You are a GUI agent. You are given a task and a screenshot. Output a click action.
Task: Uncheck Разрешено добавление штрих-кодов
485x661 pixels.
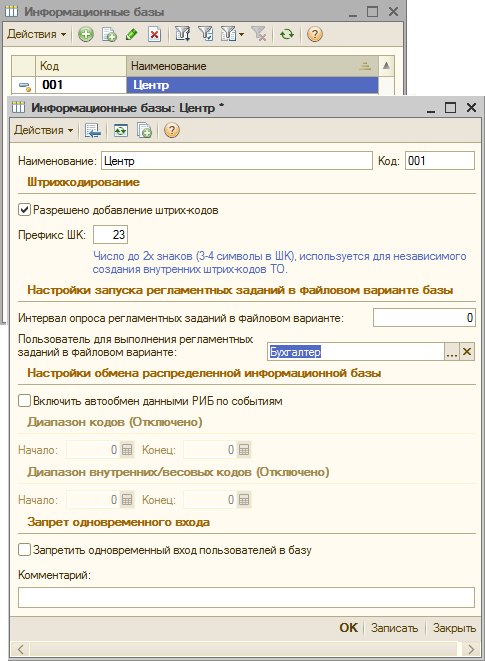pyautogui.click(x=24, y=210)
